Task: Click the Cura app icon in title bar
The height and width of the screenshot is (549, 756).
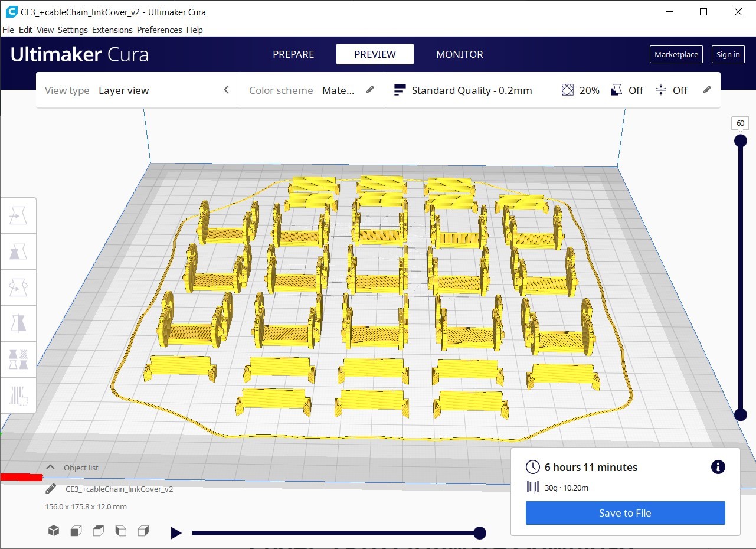Action: [11, 11]
